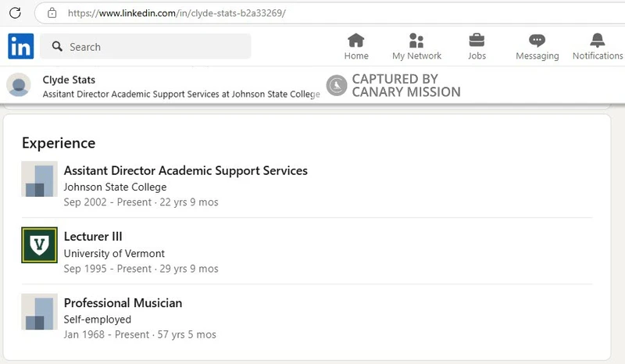Viewport: 625px width, 364px height.
Task: Open the Messaging chat icon
Action: click(537, 41)
